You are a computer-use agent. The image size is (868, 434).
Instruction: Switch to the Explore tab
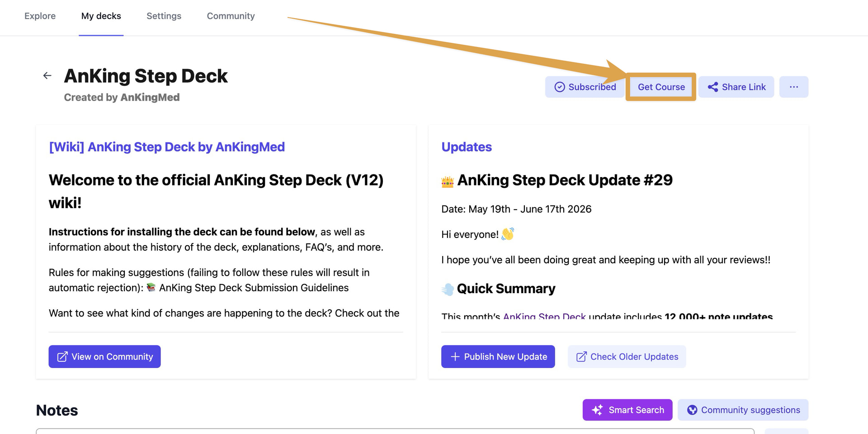pos(40,16)
